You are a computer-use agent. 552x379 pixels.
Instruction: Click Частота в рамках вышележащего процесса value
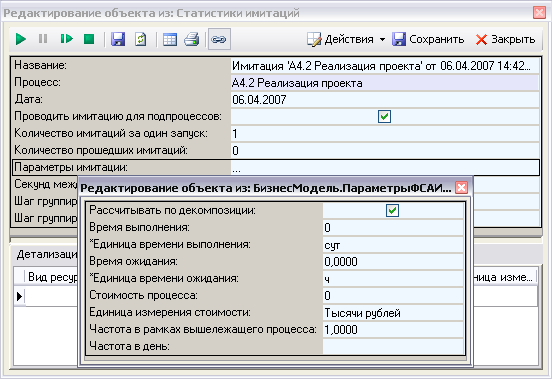coord(393,329)
